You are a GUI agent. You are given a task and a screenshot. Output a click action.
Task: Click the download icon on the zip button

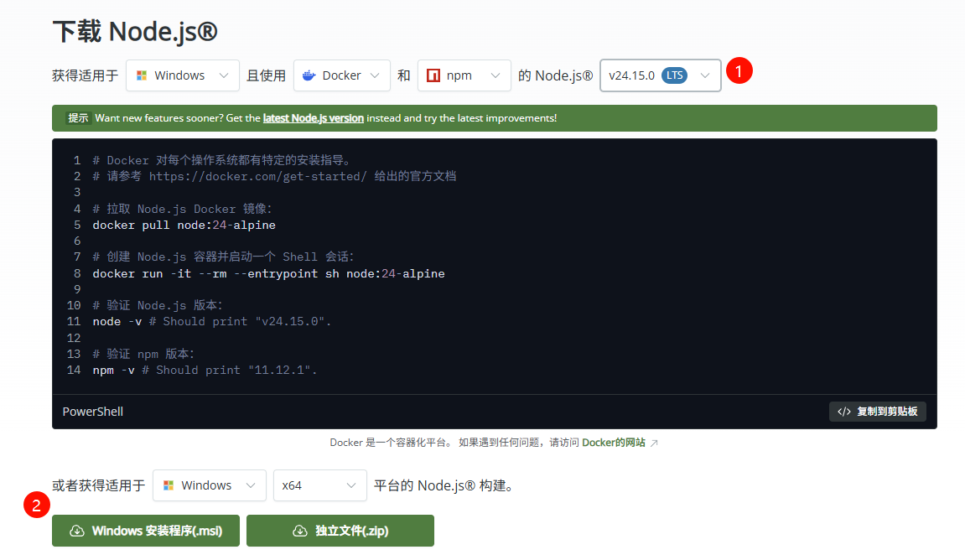tap(299, 531)
